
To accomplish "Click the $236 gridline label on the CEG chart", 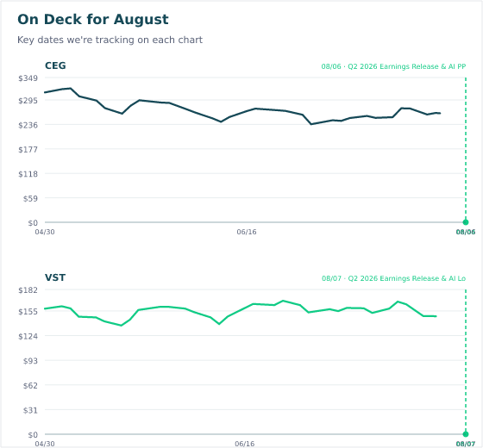I will click(x=28, y=125).
